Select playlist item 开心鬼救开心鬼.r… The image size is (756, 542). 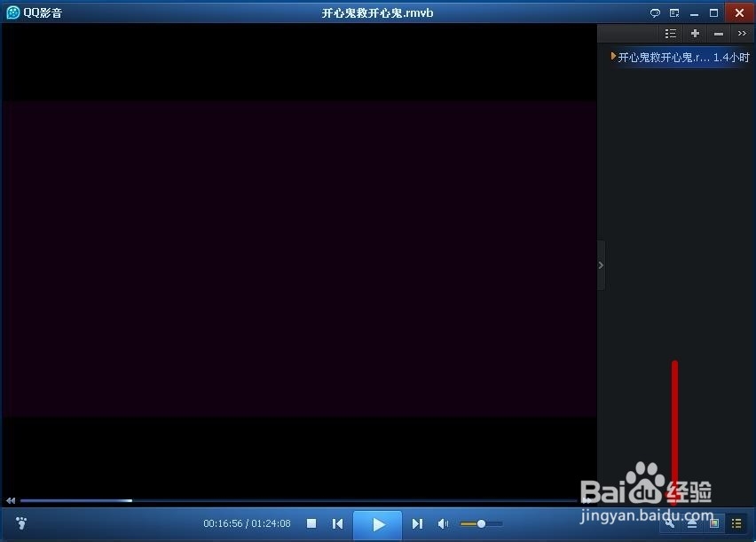(680, 58)
